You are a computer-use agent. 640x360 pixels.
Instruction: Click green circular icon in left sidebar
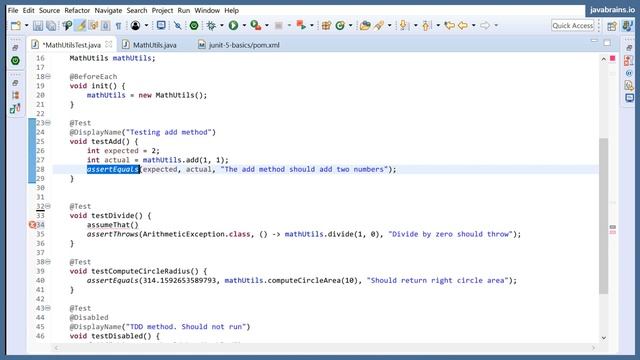pyautogui.click(x=15, y=61)
